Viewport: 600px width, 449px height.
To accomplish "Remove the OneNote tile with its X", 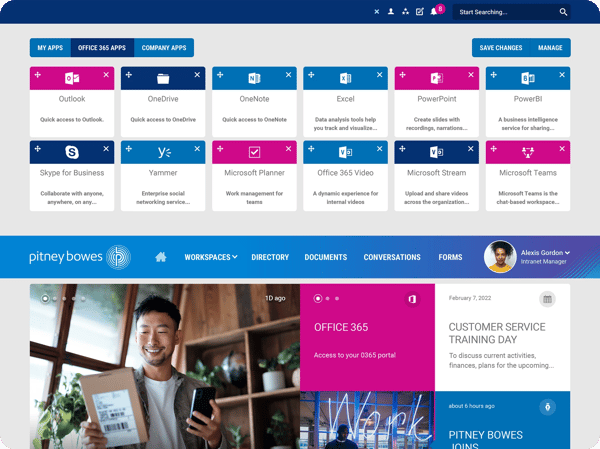I will 288,75.
